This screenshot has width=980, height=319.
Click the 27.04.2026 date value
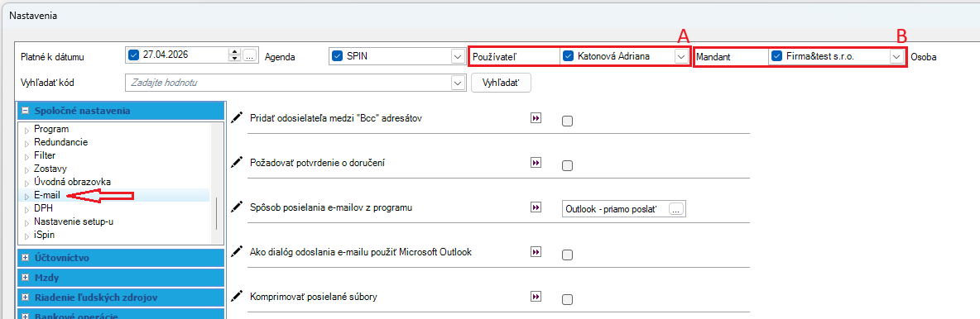click(x=166, y=55)
